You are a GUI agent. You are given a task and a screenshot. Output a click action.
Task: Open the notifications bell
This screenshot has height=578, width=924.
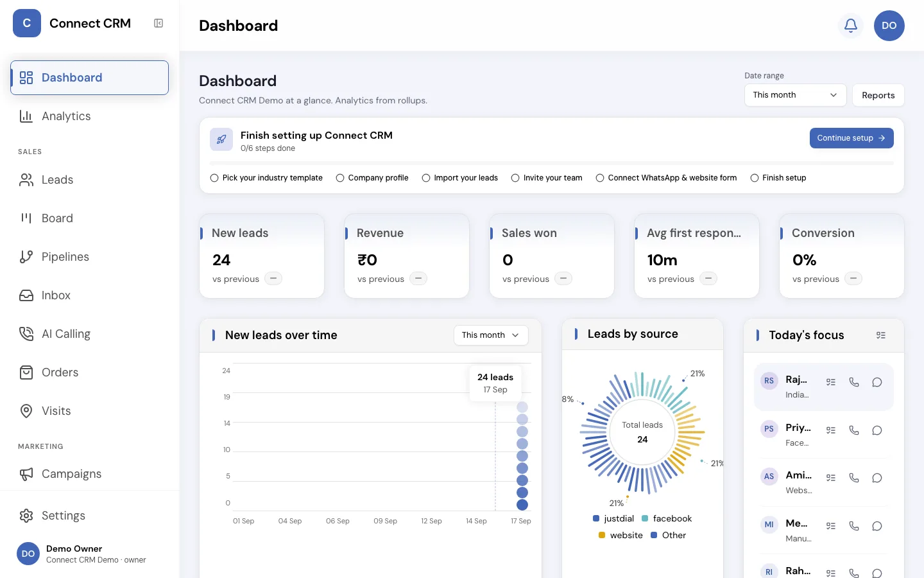coord(851,26)
